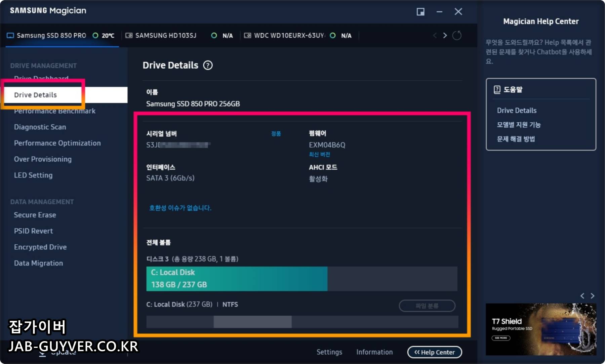Image resolution: width=605 pixels, height=364 pixels.
Task: Collapse the Help Center panel button
Action: (435, 352)
